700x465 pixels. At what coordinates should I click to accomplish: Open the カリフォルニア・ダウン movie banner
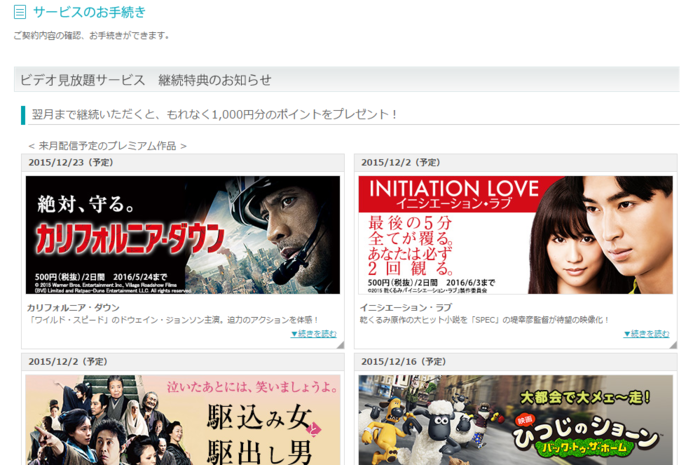(x=183, y=235)
